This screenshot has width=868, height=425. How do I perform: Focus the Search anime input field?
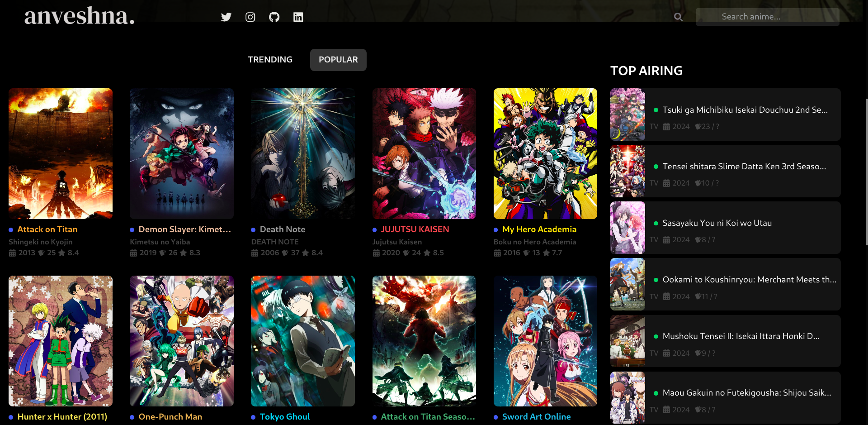click(767, 17)
